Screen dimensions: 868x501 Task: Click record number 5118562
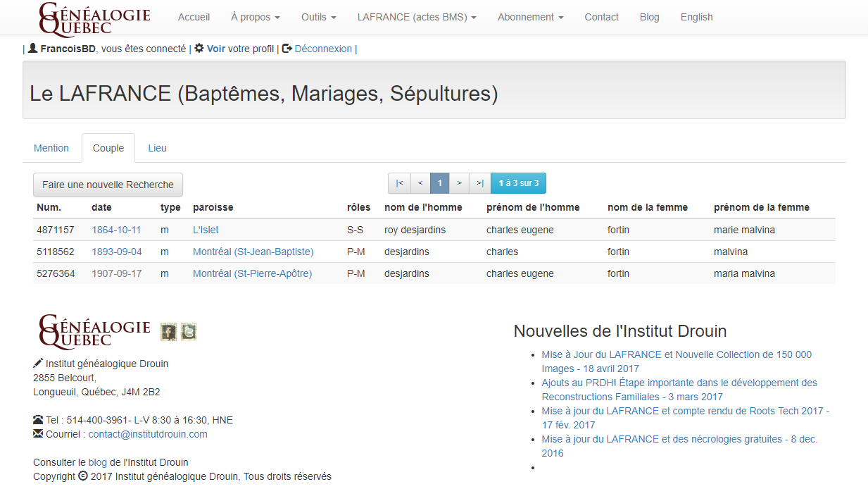55,252
